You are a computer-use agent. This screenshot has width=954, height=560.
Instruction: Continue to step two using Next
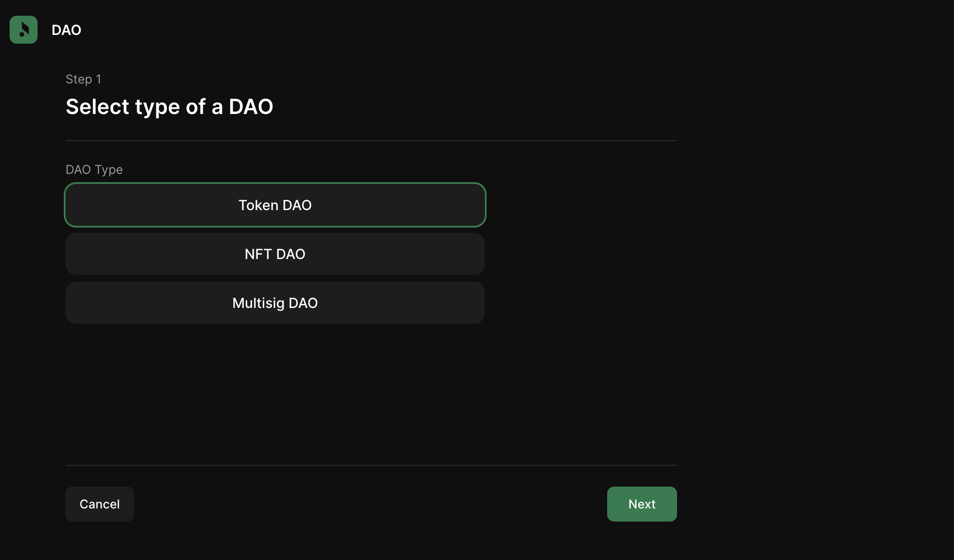[642, 504]
